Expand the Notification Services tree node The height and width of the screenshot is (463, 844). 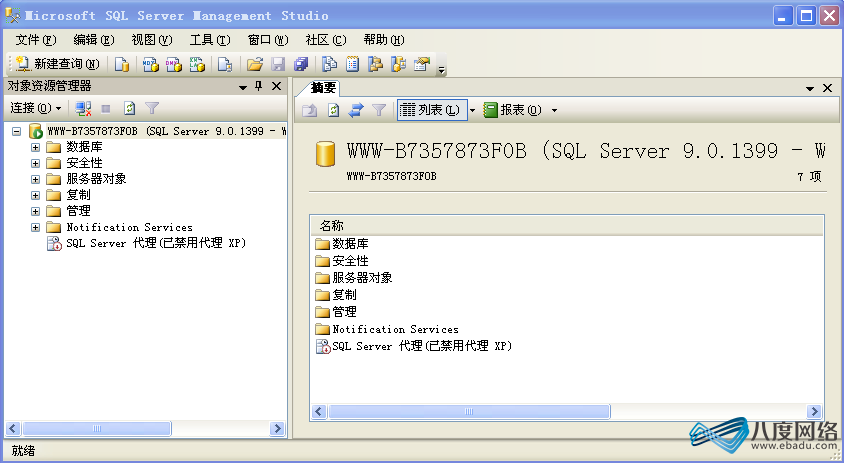point(36,227)
